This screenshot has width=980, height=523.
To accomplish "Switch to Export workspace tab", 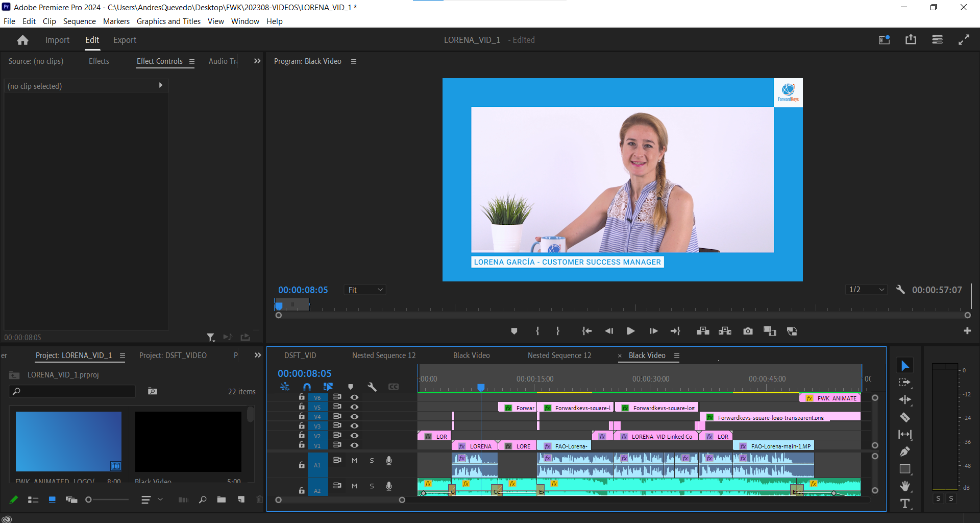I will (x=125, y=40).
